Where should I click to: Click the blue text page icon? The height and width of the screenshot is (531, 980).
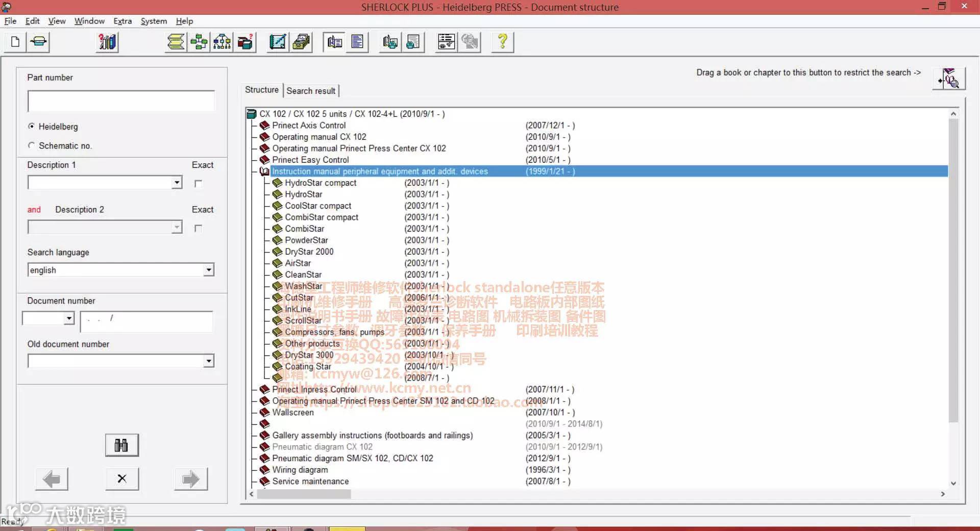point(358,42)
